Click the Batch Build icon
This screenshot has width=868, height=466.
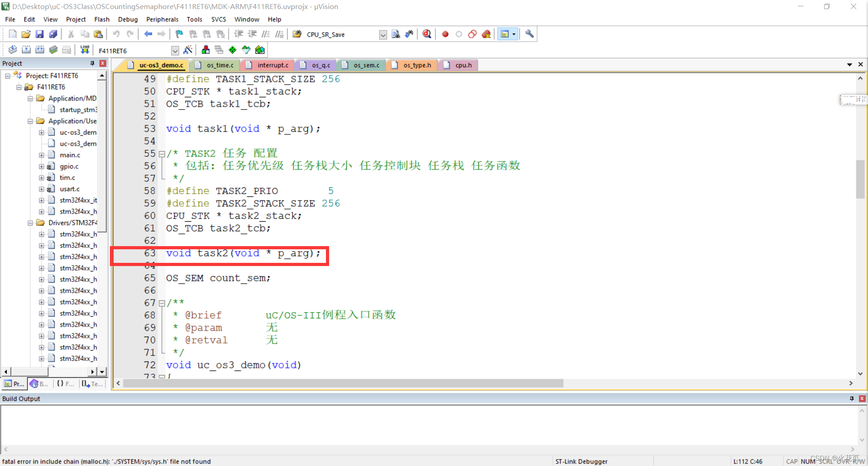coord(53,50)
